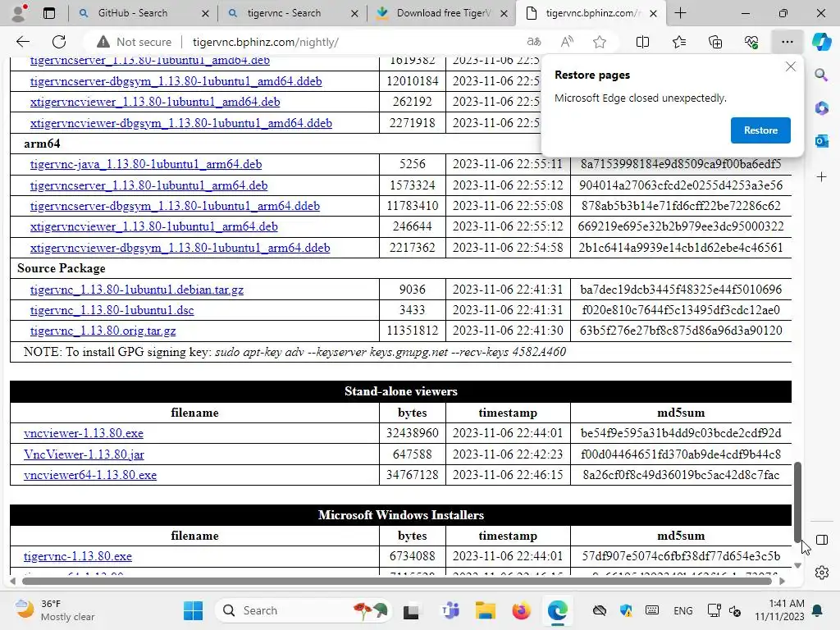
Task: Download tigervncserver-dbgsym amd64 ddeb
Action: click(x=176, y=81)
